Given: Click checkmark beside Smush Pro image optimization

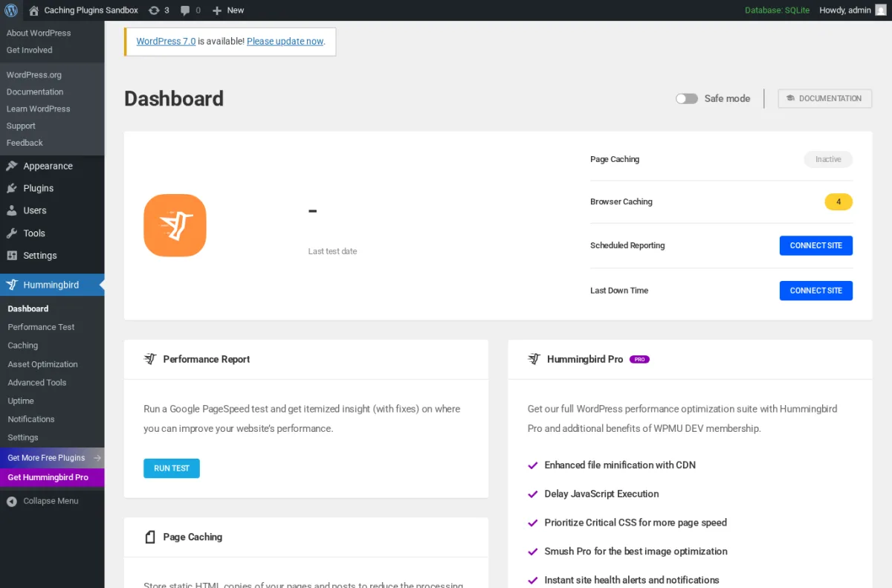Looking at the screenshot, I should [x=532, y=552].
